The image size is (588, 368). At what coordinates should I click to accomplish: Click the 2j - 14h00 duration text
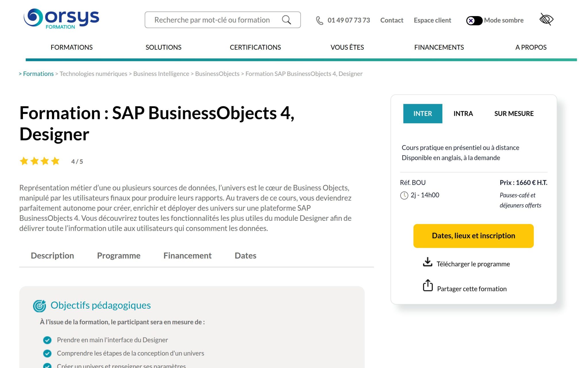click(x=425, y=195)
